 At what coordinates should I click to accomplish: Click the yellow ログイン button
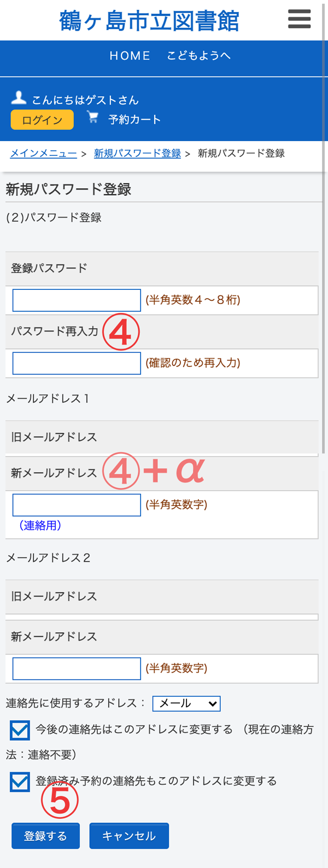click(x=42, y=120)
